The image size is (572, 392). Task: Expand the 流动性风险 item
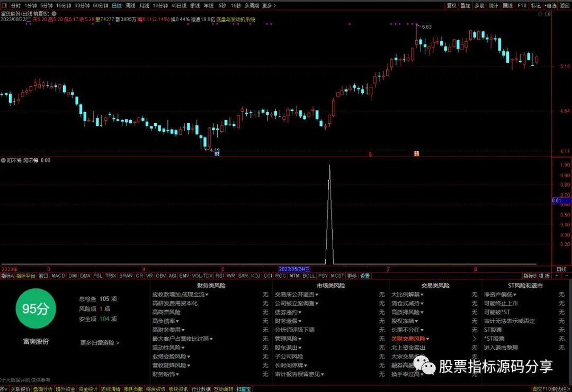[168, 348]
